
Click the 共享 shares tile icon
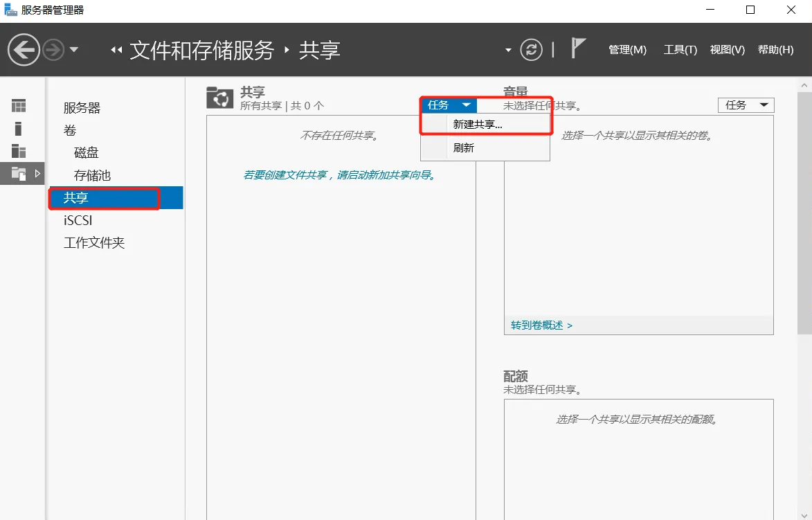point(220,98)
